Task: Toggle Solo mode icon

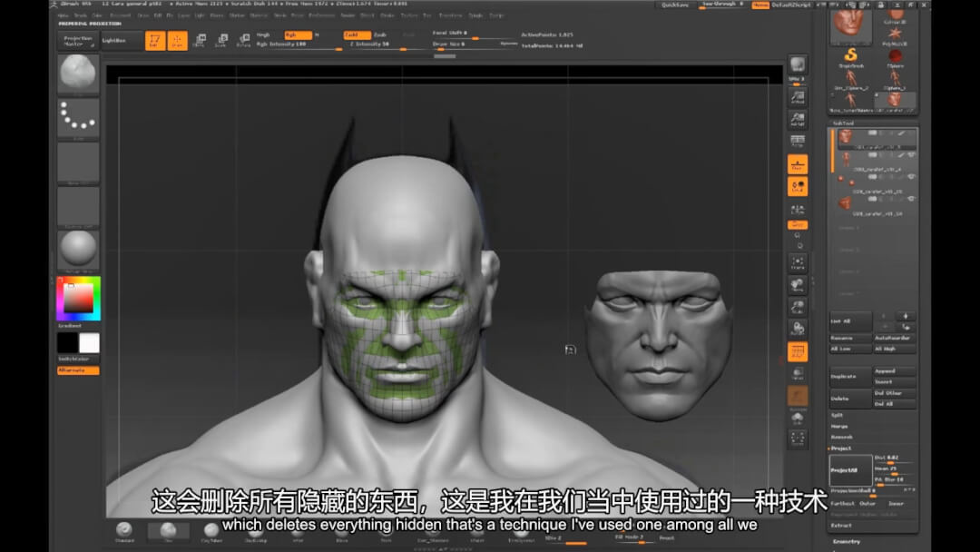Action: [797, 419]
